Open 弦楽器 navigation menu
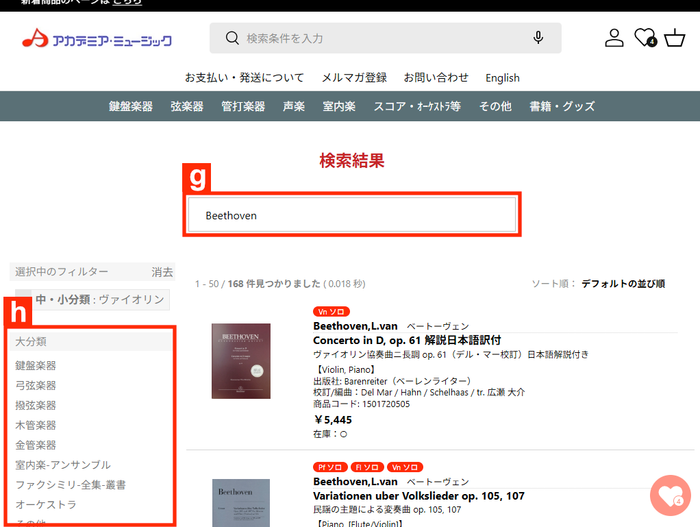Viewport: 700px width, 527px height. pos(187,106)
